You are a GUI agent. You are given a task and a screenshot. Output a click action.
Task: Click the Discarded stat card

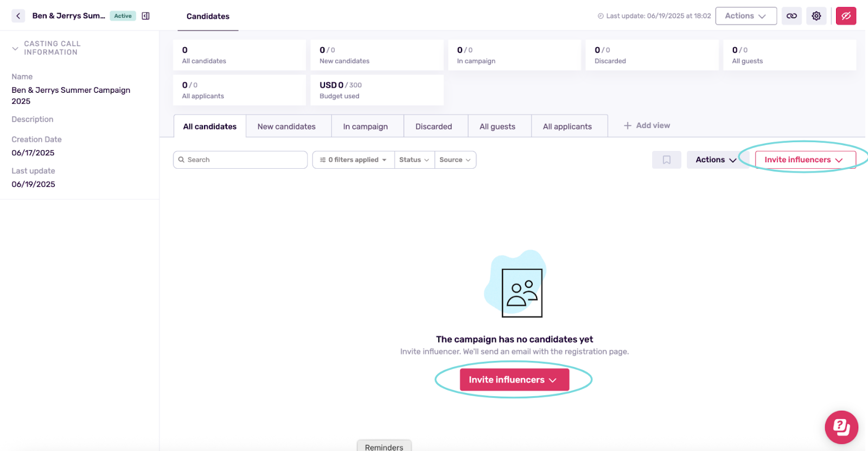(652, 55)
